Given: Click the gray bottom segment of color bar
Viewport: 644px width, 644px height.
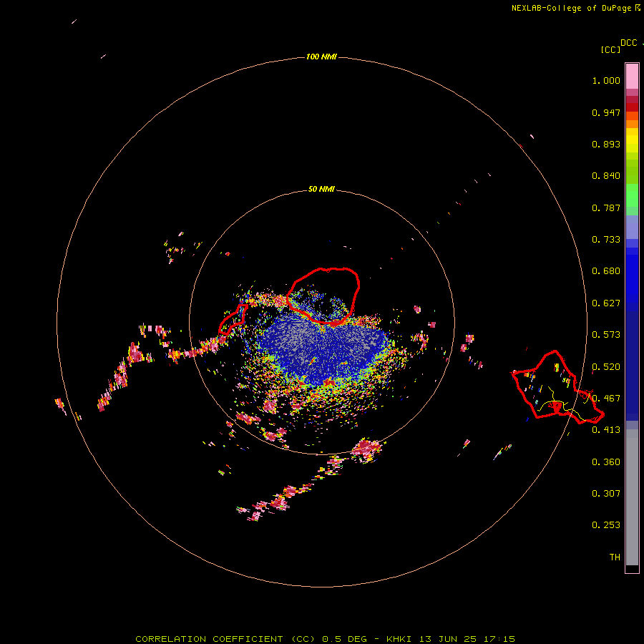Looking at the screenshot, I should coord(632,497).
